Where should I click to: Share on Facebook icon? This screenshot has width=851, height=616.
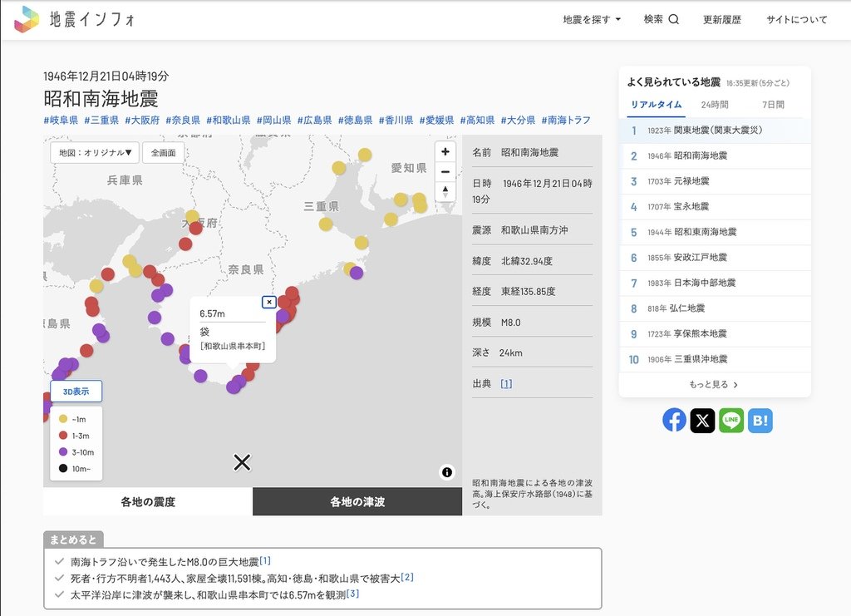point(674,420)
